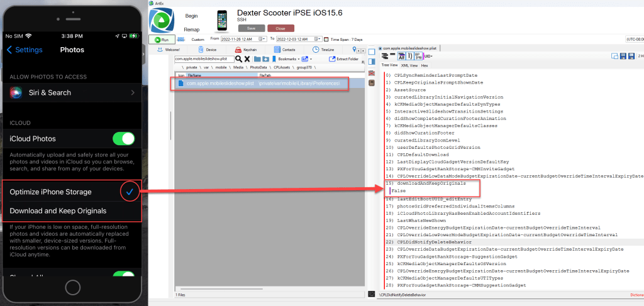Image resolution: width=644 pixels, height=306 pixels.
Task: Select the downloadAndKeepOriginals key in tree
Action: (431, 183)
